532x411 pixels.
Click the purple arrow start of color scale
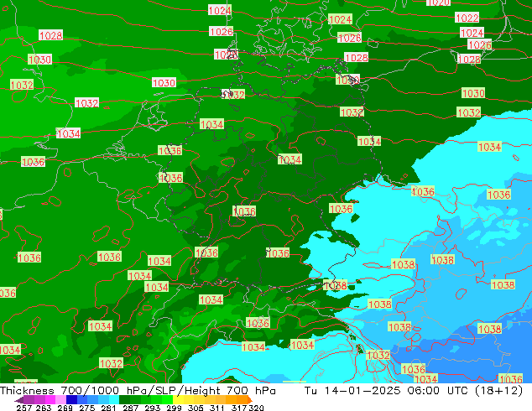(18, 400)
